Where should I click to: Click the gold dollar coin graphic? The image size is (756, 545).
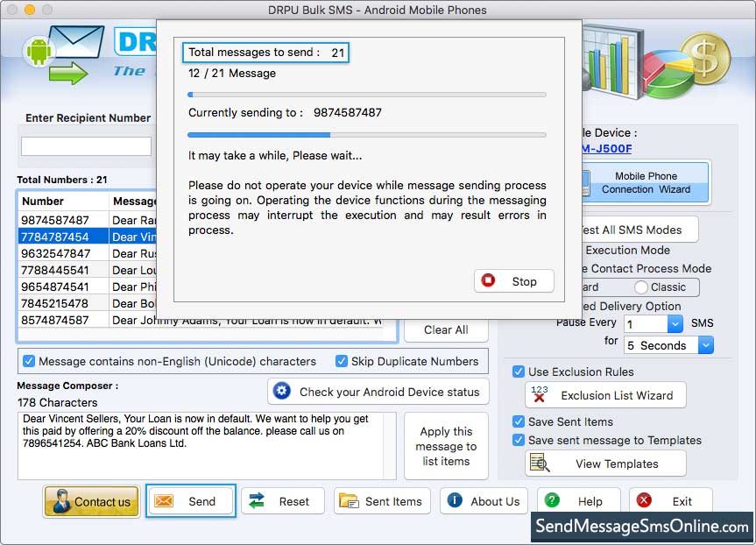(x=705, y=60)
